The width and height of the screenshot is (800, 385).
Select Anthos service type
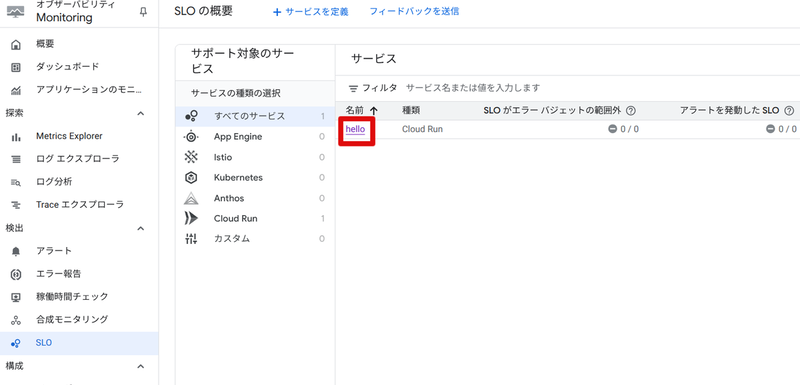point(255,198)
